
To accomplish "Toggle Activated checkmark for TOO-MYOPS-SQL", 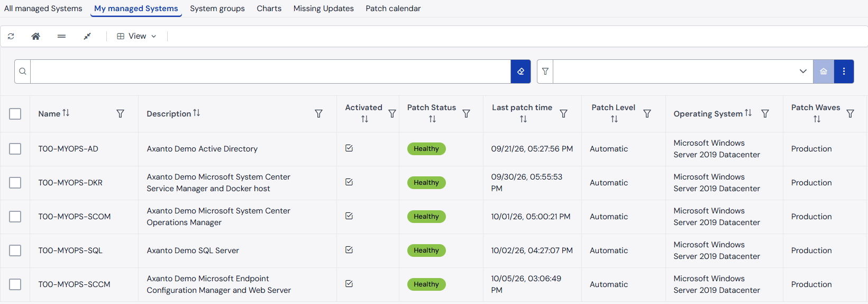I will click(349, 250).
